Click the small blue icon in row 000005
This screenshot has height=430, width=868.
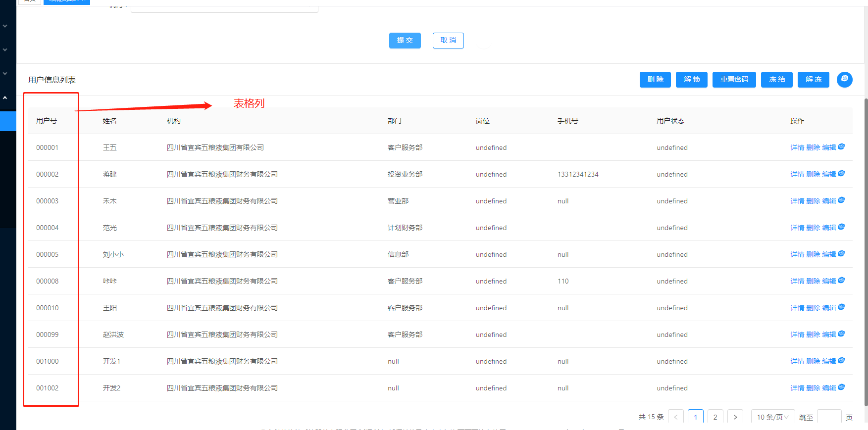pos(841,254)
